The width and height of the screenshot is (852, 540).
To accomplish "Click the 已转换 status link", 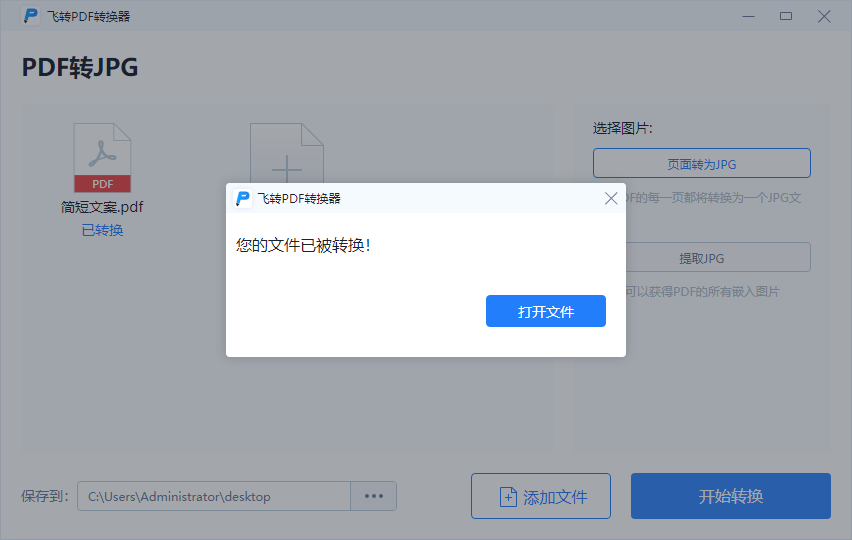I will tap(102, 230).
